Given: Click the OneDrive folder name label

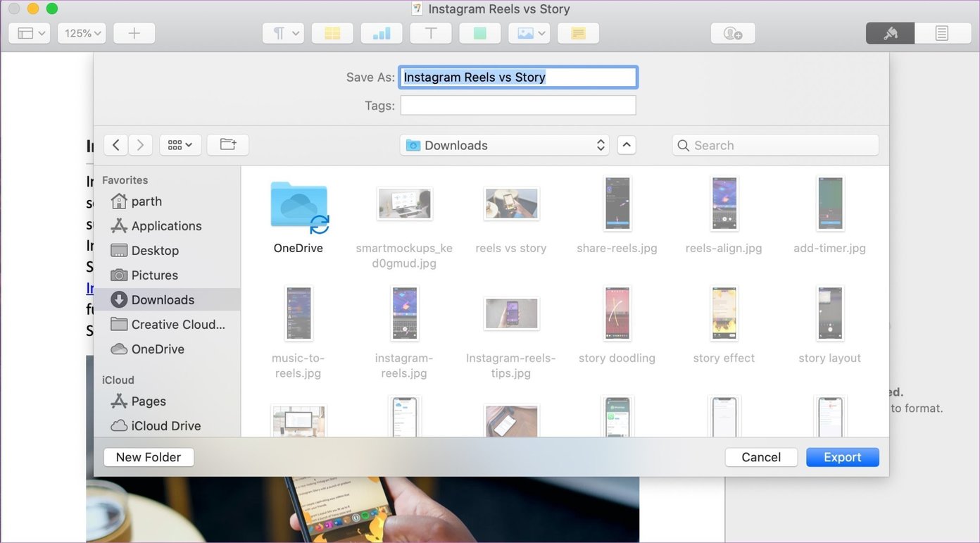Looking at the screenshot, I should [299, 248].
